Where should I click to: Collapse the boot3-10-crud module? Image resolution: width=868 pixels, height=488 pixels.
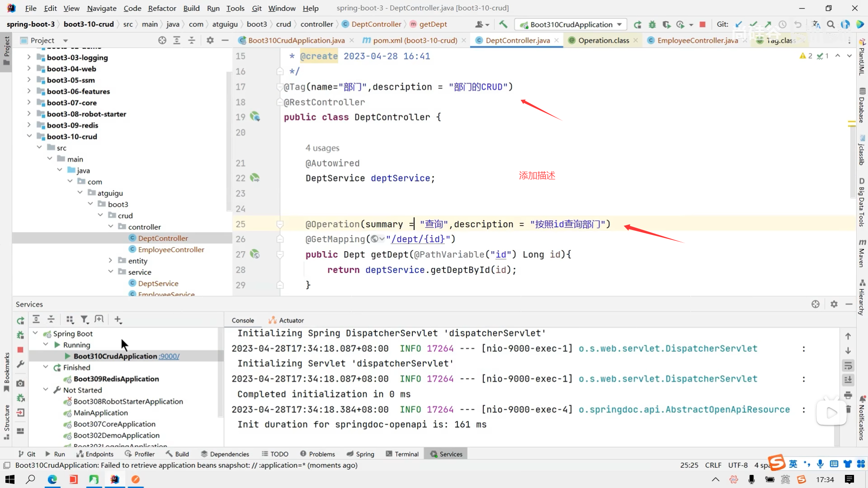(29, 136)
